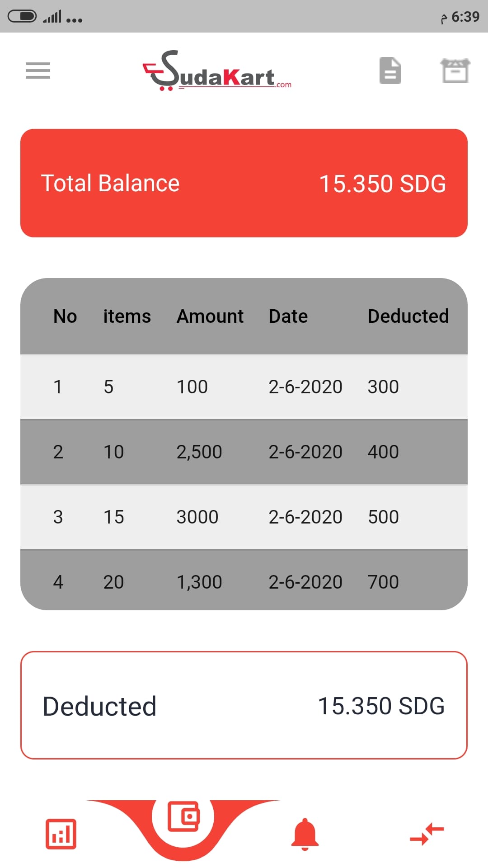Open row 3 with amount 3000
The image size is (488, 868).
[x=244, y=517]
